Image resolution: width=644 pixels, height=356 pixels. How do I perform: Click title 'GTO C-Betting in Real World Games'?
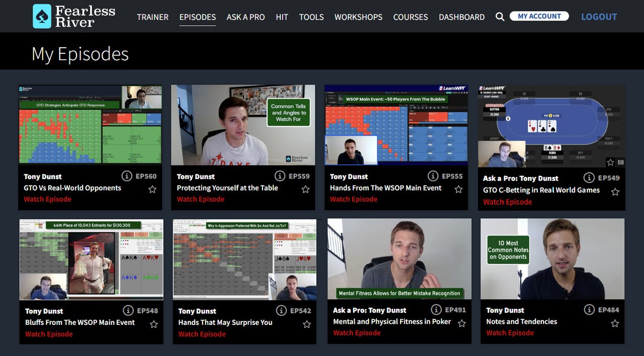tap(541, 190)
